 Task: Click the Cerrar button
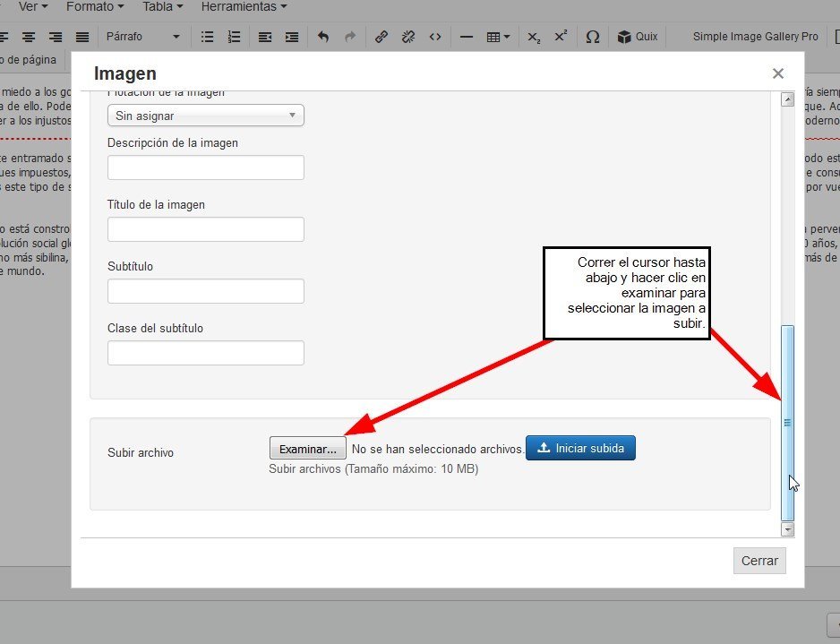click(759, 561)
